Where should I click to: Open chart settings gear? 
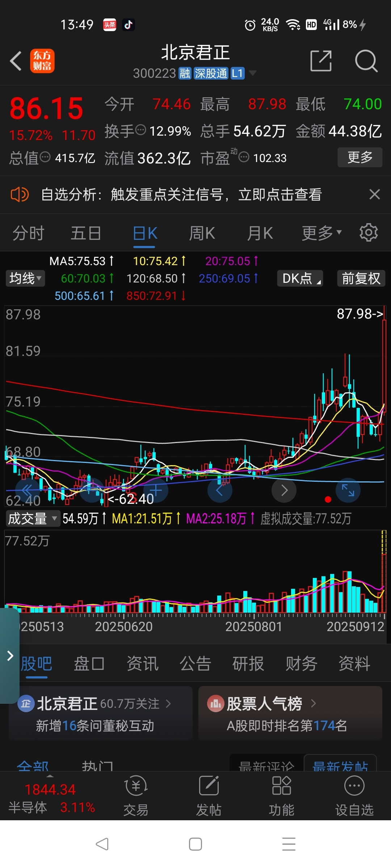[x=369, y=232]
